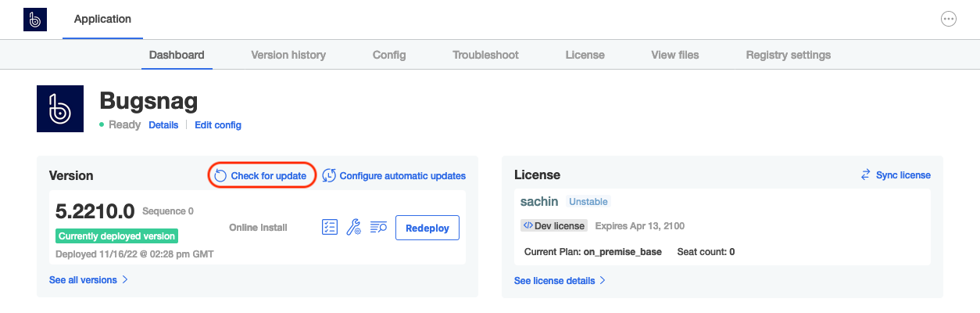Click Check for update link
The width and height of the screenshot is (980, 313).
coord(269,176)
